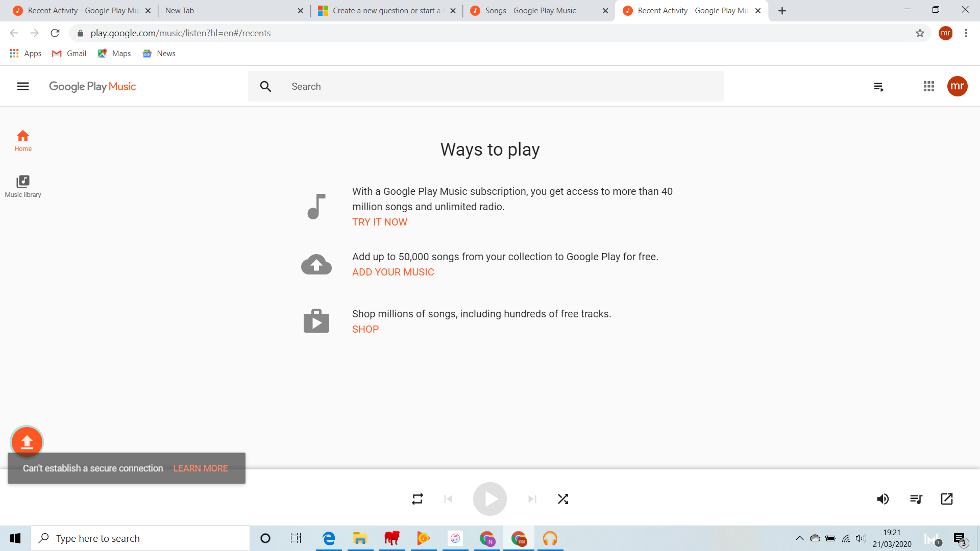Image resolution: width=980 pixels, height=551 pixels.
Task: Click the volume speaker icon
Action: pyautogui.click(x=883, y=499)
